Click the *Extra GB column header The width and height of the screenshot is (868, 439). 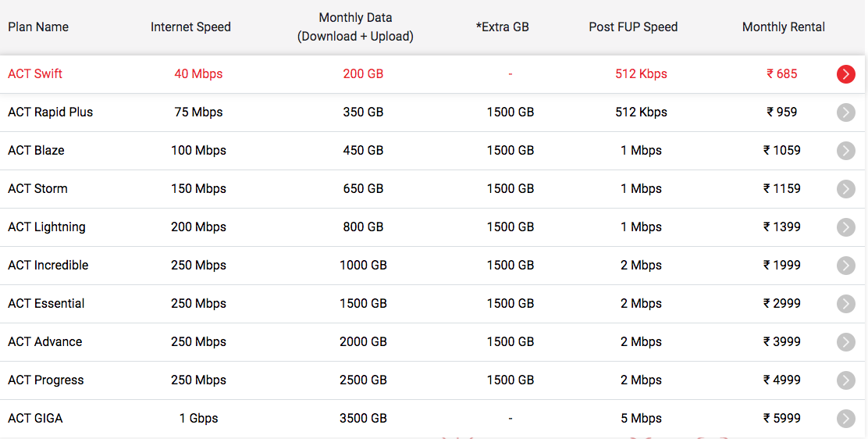(x=503, y=27)
